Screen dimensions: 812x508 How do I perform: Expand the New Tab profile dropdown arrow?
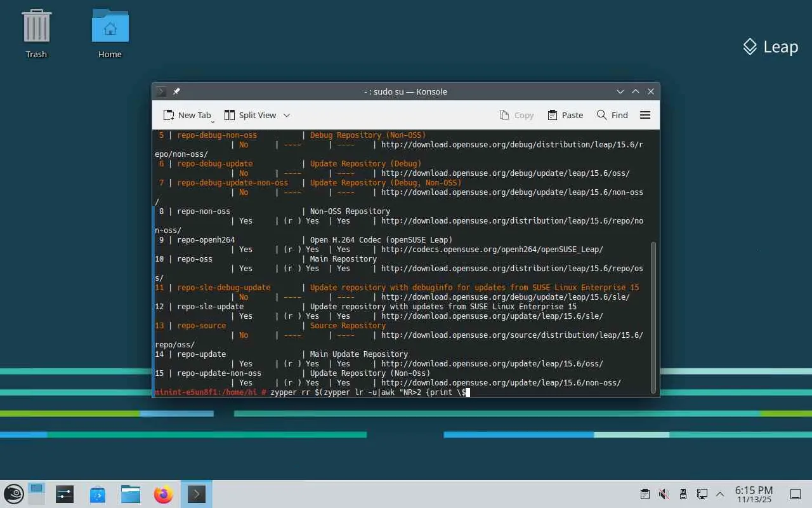click(x=213, y=121)
